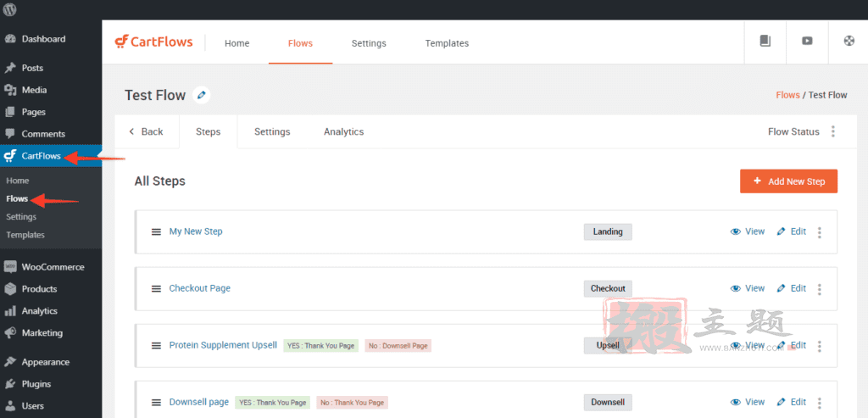Go Back to the flows list

(146, 131)
